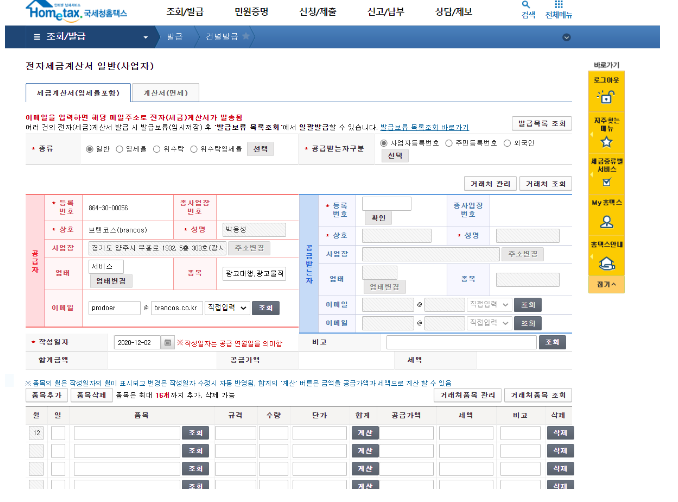Viewport: 678px width, 502px height.
Task: Click the 확인 button under recipient registration number
Action: click(x=378, y=218)
